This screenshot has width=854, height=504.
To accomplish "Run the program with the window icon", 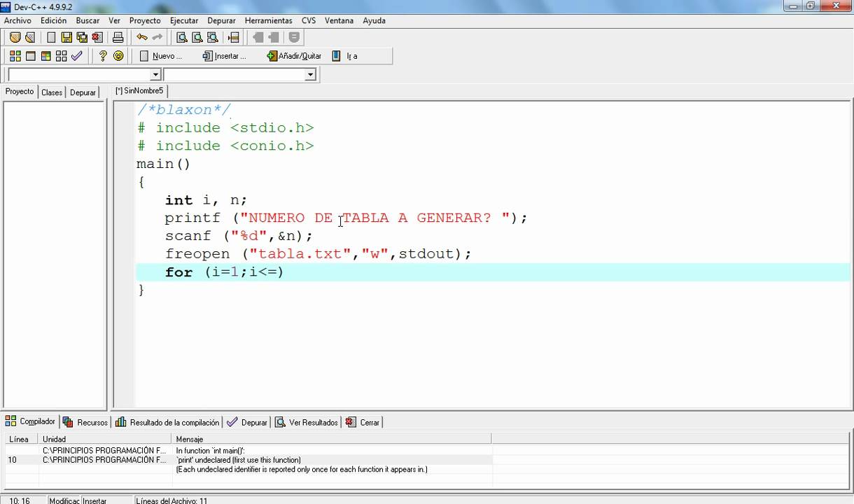I will pos(30,56).
